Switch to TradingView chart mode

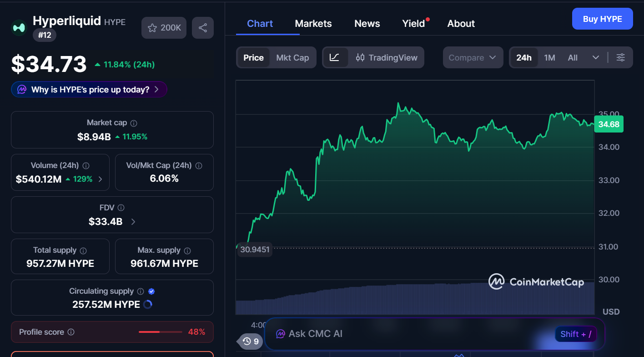click(x=387, y=57)
